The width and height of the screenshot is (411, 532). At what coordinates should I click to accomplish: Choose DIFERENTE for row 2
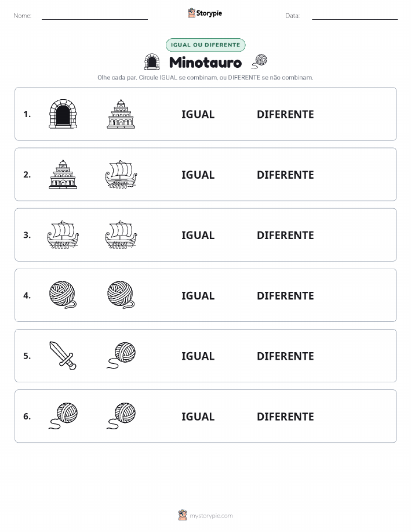(285, 175)
